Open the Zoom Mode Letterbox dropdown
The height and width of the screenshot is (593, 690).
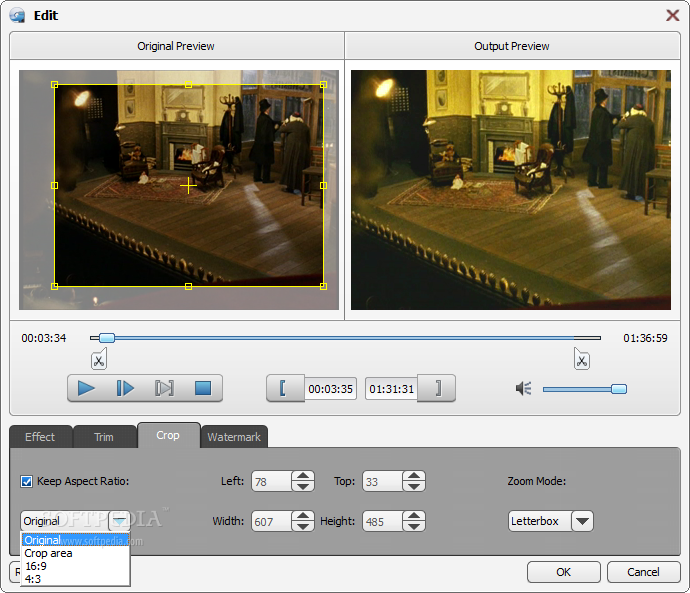tap(582, 521)
